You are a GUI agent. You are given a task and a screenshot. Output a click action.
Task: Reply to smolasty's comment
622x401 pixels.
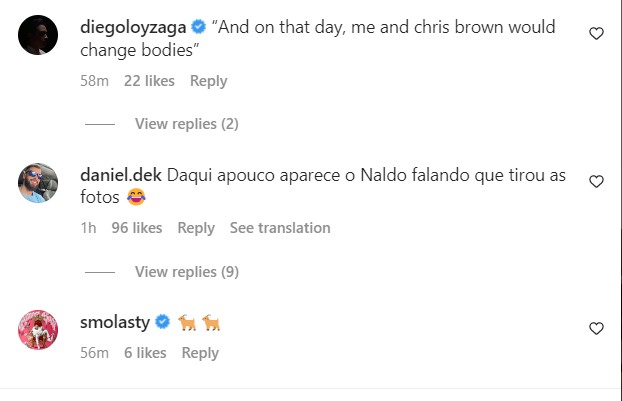(200, 353)
